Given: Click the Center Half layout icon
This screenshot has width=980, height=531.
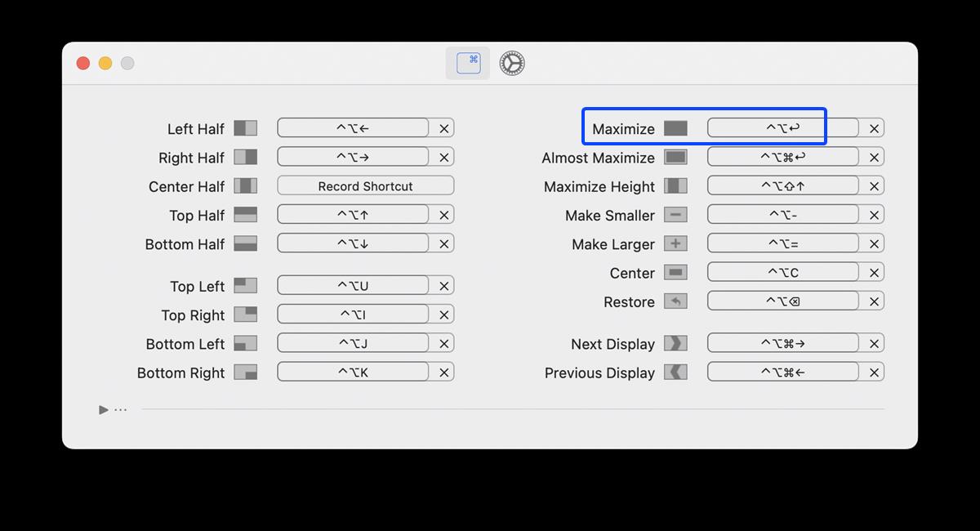Looking at the screenshot, I should point(246,185).
